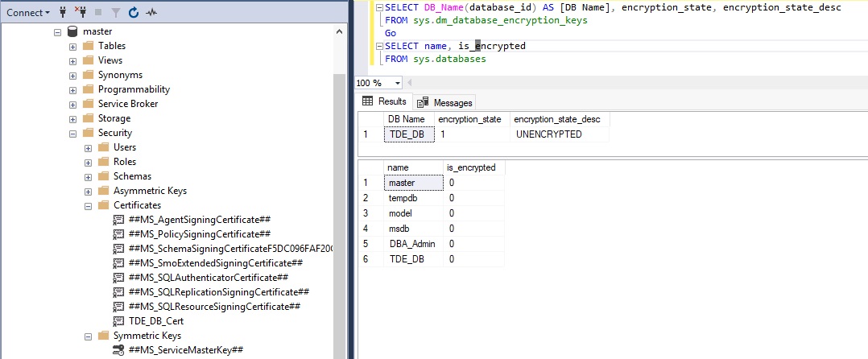This screenshot has width=868, height=359.
Task: Select the master cell in the results
Action: (x=414, y=183)
